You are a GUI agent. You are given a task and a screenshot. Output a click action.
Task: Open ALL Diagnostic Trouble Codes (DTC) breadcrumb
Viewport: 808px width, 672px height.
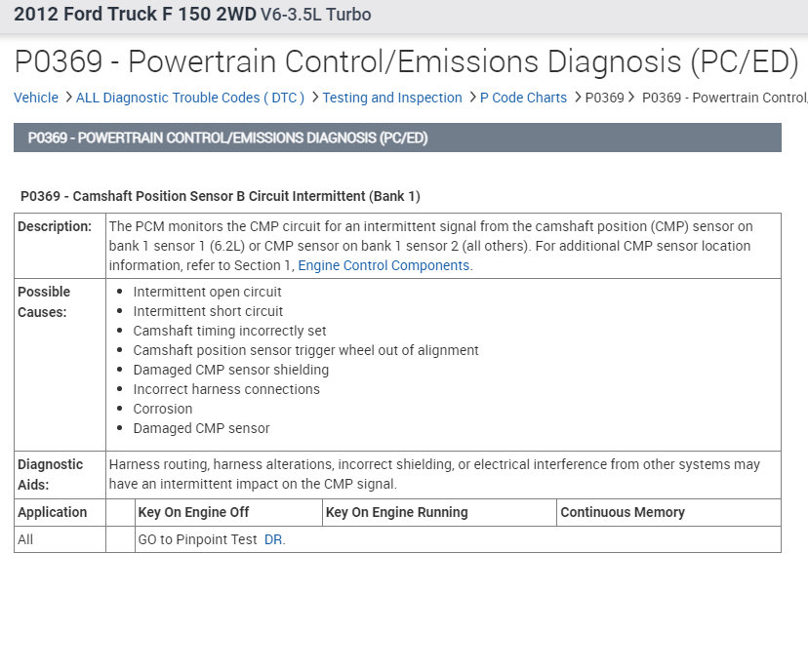point(190,98)
